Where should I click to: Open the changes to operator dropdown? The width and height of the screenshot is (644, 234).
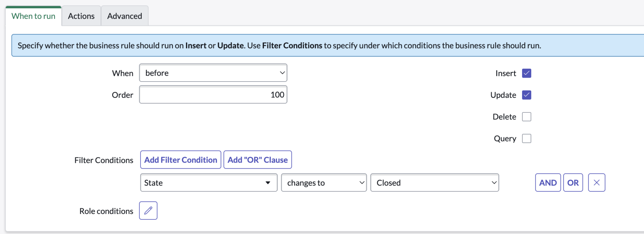(324, 182)
